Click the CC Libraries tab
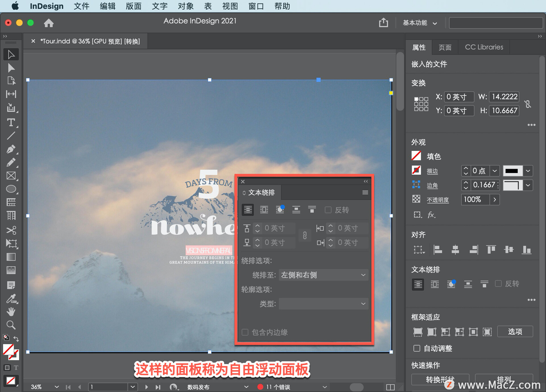The image size is (546, 392). [484, 47]
